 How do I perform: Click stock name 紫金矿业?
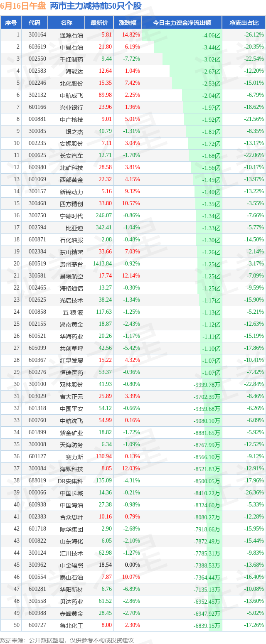click(71, 433)
